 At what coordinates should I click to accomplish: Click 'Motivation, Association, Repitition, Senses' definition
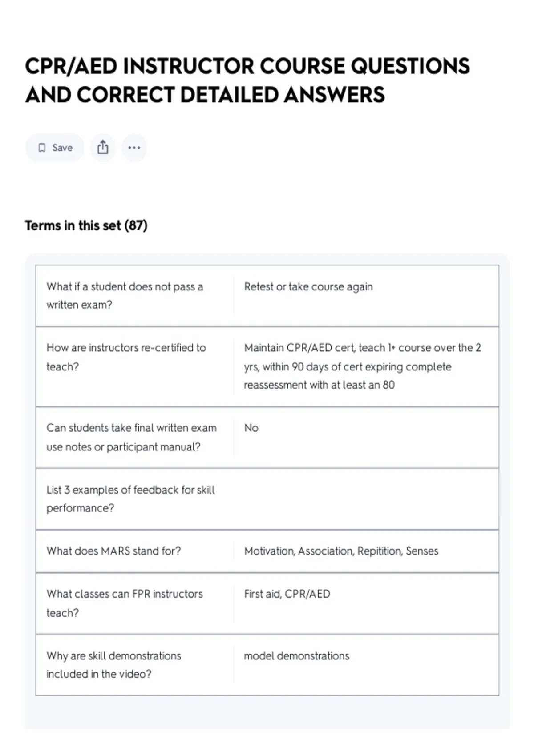341,551
